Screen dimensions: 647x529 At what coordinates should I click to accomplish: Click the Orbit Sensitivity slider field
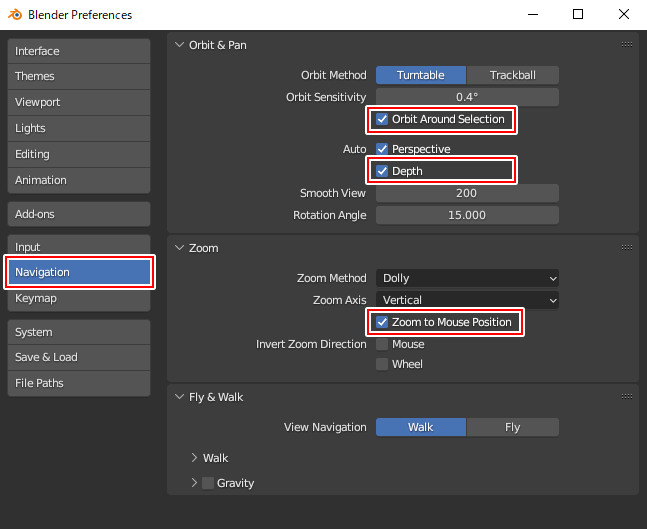tap(467, 97)
